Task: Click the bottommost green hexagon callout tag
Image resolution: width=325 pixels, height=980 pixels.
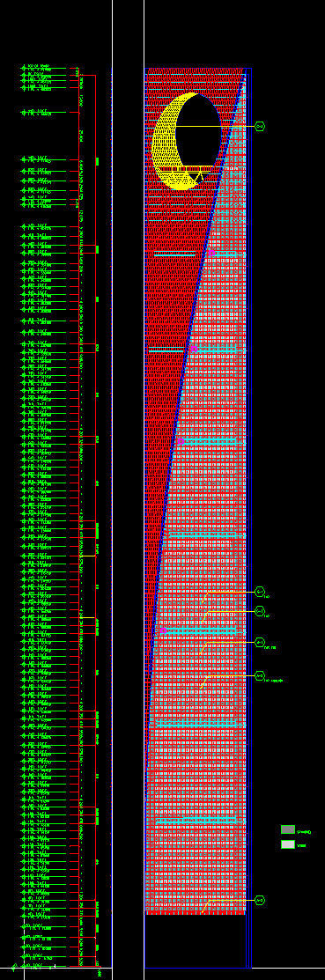Action: (260, 900)
